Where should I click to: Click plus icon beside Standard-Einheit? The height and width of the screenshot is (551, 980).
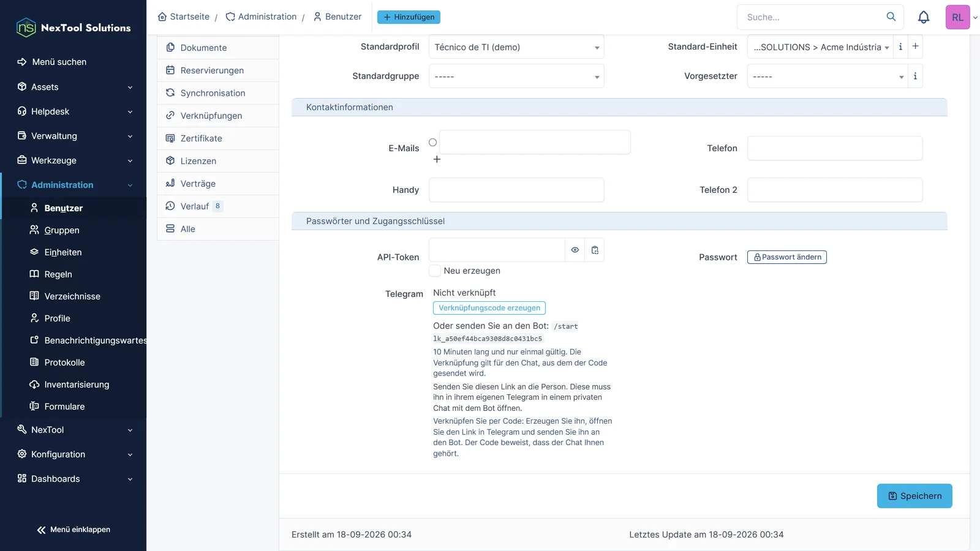915,47
